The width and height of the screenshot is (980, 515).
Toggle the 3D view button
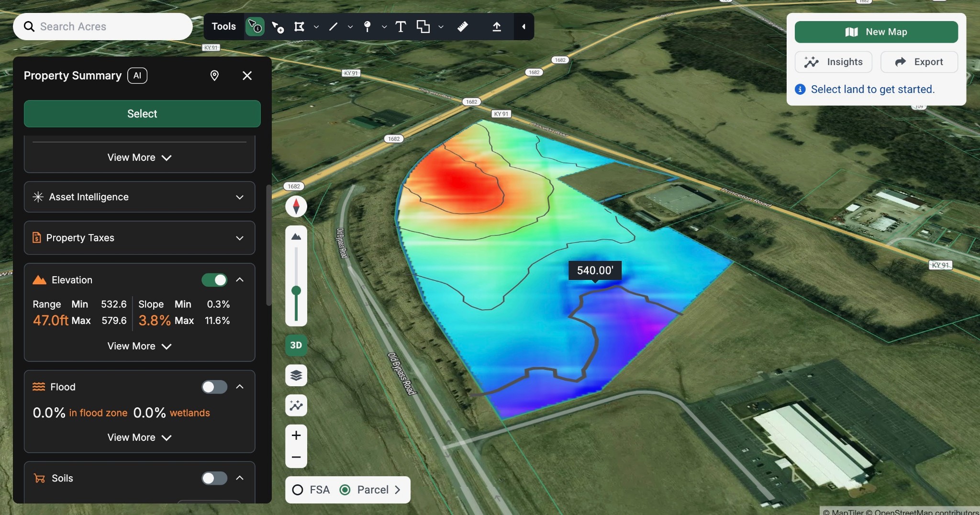(x=296, y=345)
